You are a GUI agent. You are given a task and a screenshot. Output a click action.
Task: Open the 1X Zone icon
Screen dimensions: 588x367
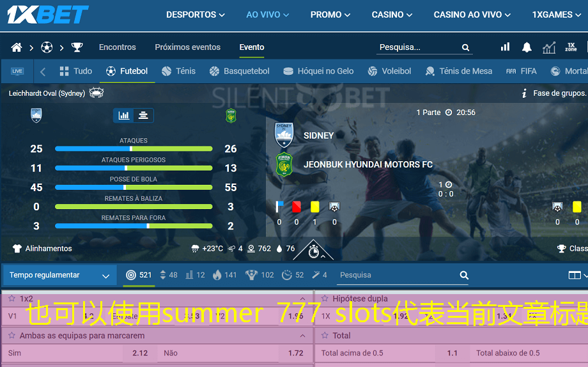pos(571,47)
